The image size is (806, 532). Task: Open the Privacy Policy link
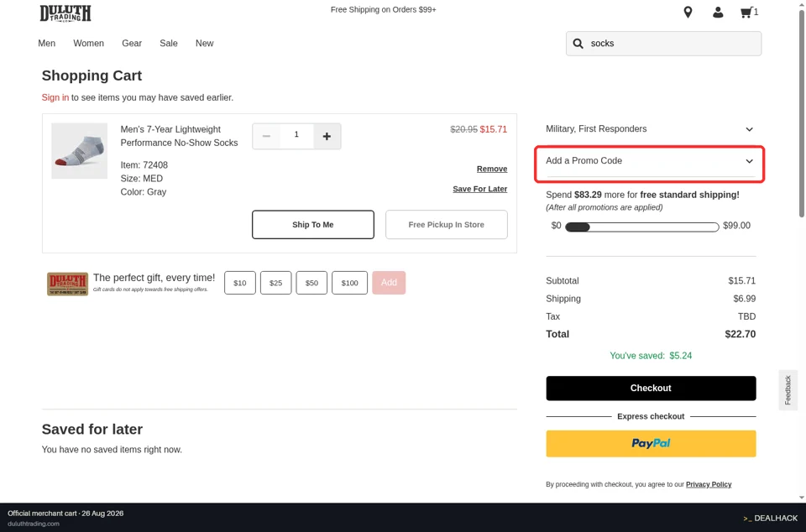point(709,484)
